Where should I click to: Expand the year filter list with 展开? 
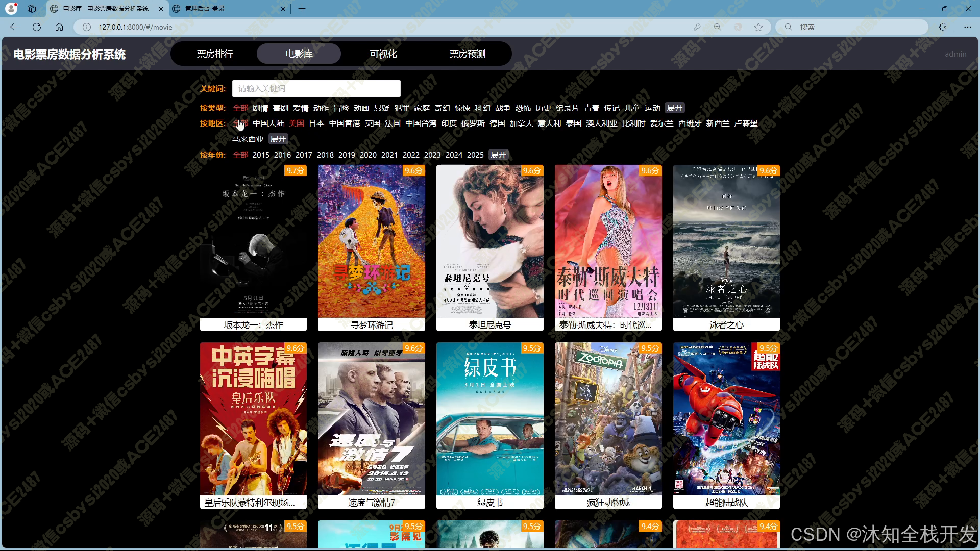[498, 155]
